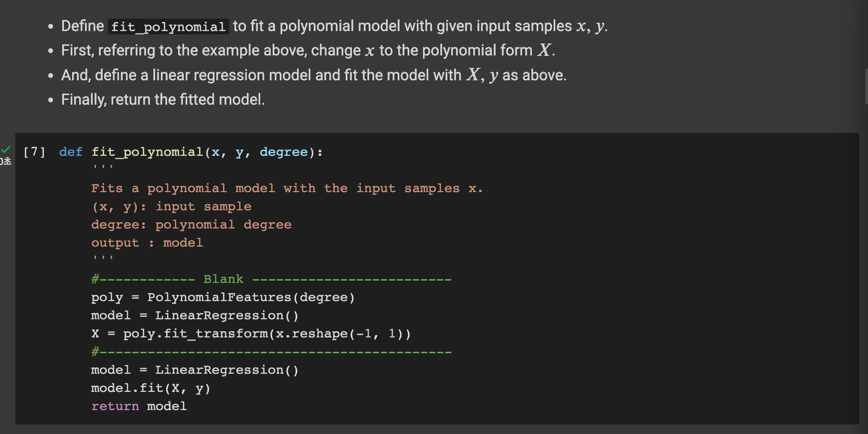Click the 'output : model' docstring line
Image resolution: width=868 pixels, height=434 pixels.
pyautogui.click(x=147, y=243)
